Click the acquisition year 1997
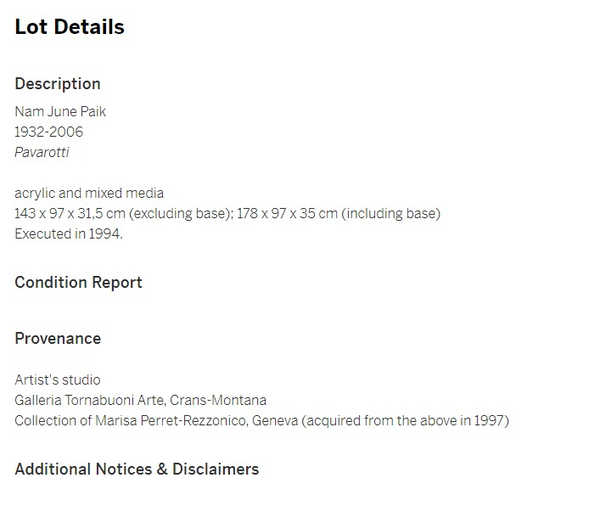Image resolution: width=600 pixels, height=506 pixels. point(488,420)
